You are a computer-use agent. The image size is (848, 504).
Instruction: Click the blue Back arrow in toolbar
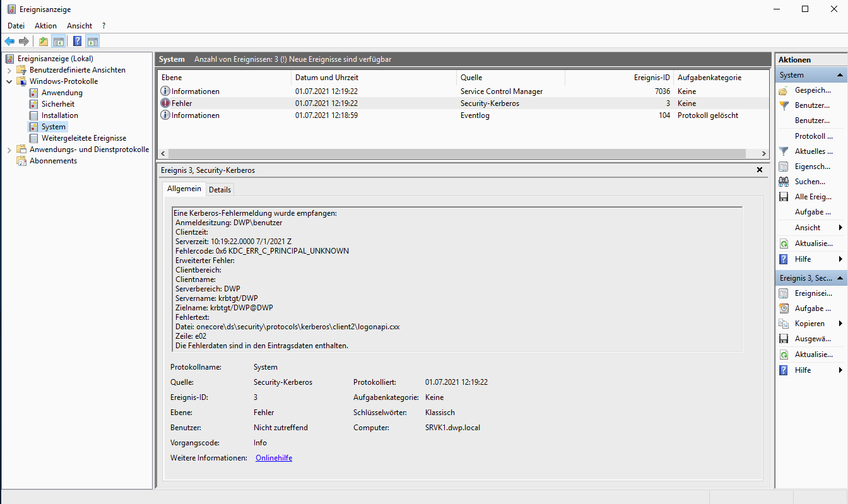(x=9, y=42)
